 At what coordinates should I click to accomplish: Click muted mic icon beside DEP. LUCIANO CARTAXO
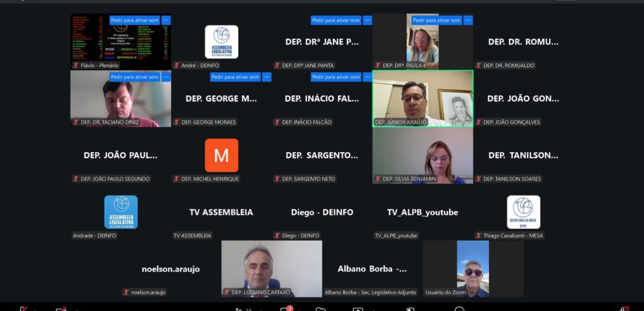tap(227, 292)
